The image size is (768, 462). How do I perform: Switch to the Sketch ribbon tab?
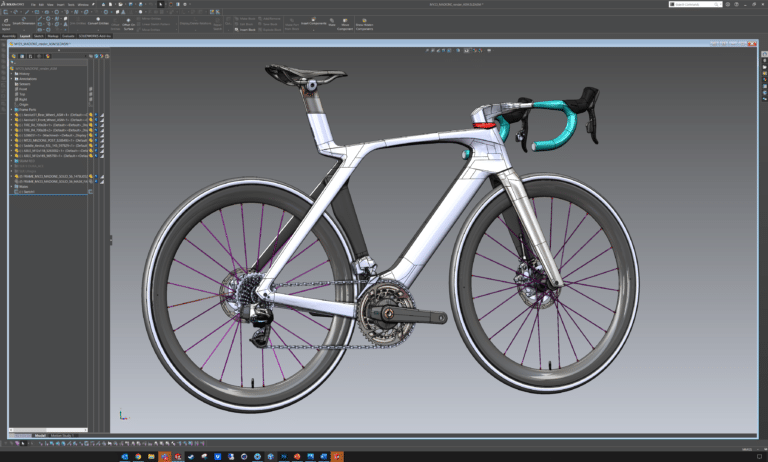38,35
